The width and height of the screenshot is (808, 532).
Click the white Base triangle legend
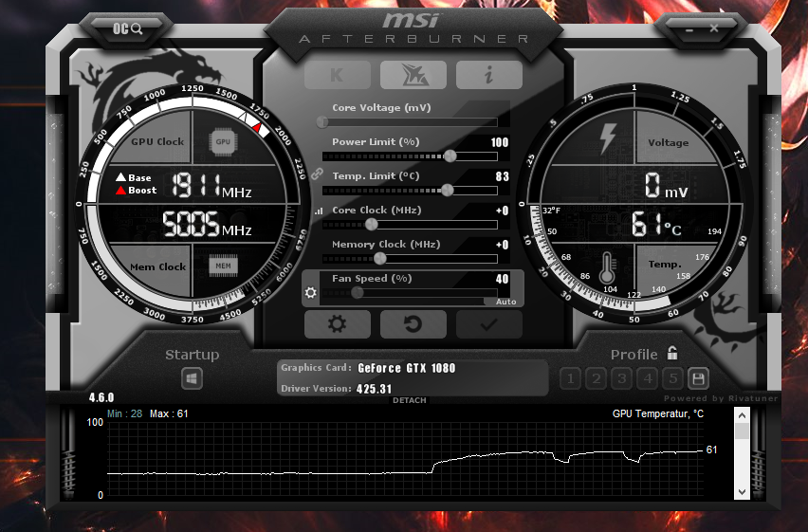(x=120, y=177)
